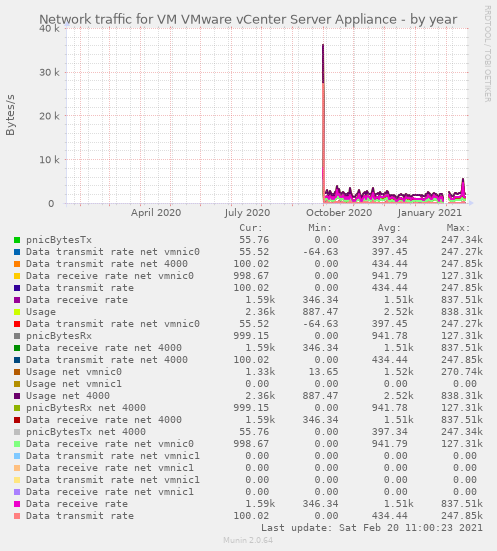
Task: Click the Max: column header
Action: 458,228
